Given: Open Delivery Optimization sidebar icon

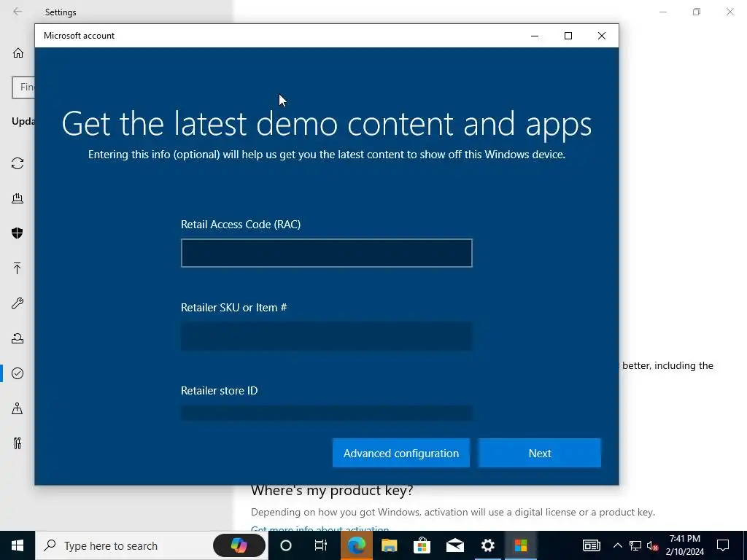Looking at the screenshot, I should click(18, 198).
